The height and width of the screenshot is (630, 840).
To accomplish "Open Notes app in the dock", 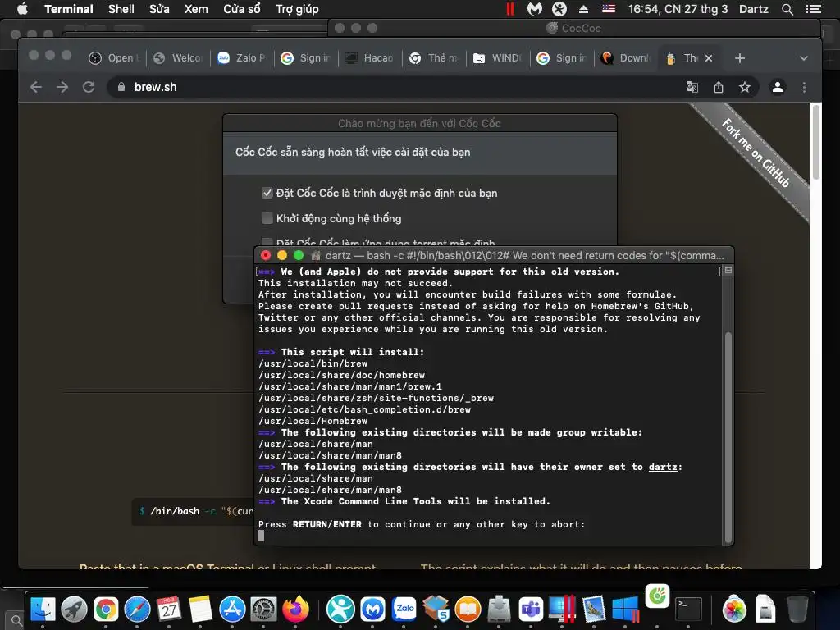I will tap(200, 609).
